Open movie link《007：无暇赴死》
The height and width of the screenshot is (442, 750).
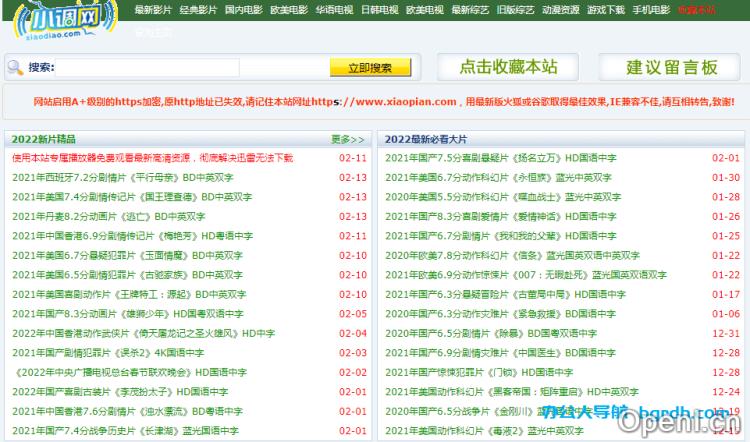[526, 275]
